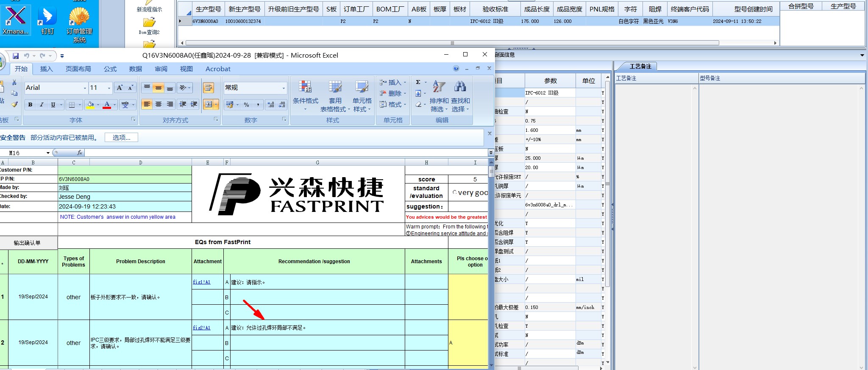The width and height of the screenshot is (868, 370).
Task: Click the decrease decimal icon
Action: pyautogui.click(x=282, y=105)
